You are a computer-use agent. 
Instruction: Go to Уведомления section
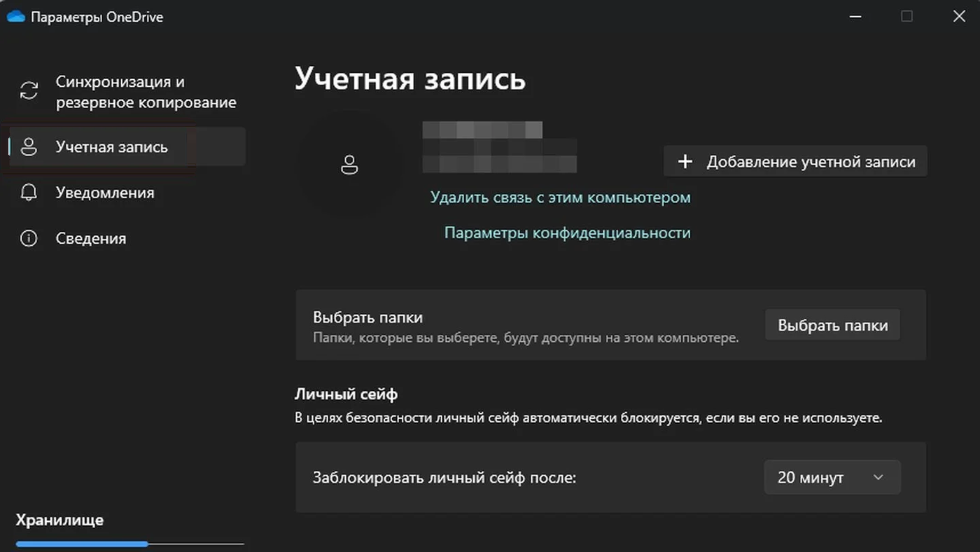(x=127, y=193)
